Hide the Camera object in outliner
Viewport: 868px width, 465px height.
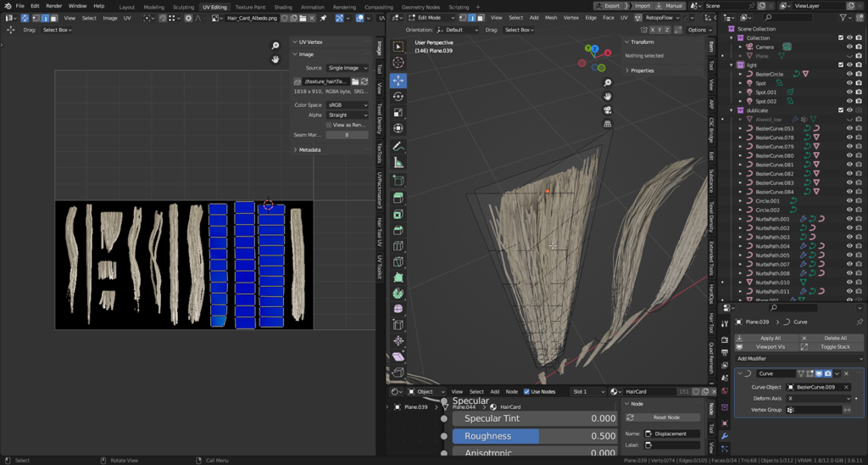849,48
